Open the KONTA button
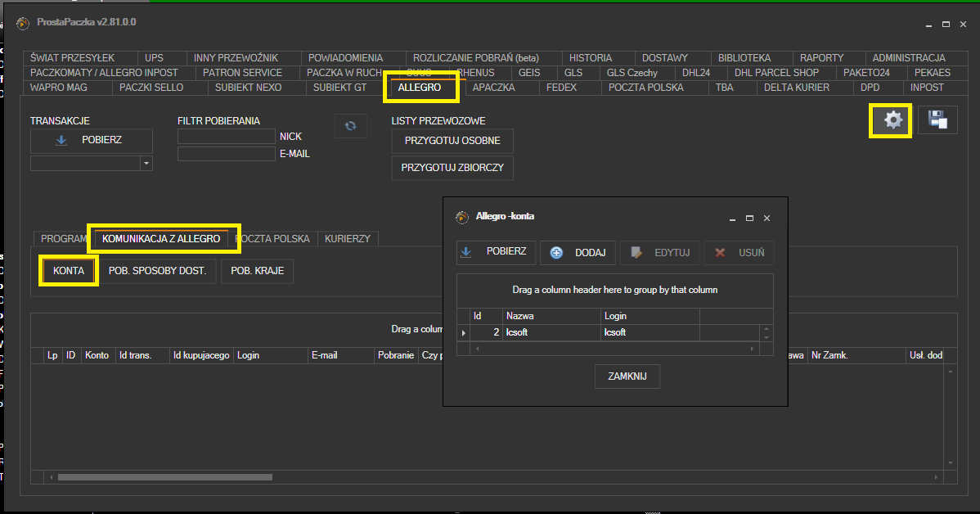The image size is (980, 514). 69,271
